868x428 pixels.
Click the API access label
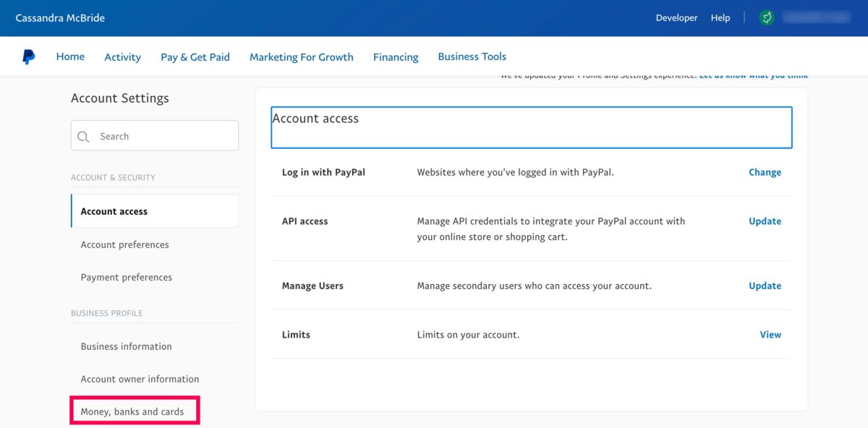pyautogui.click(x=305, y=221)
